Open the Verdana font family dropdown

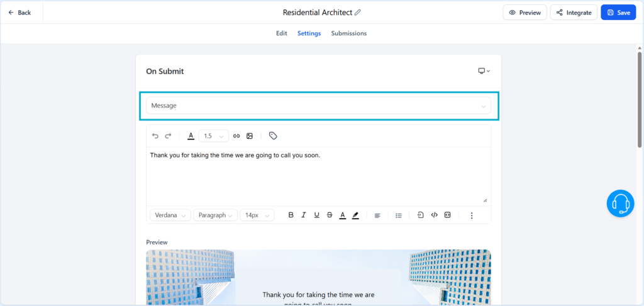point(170,215)
